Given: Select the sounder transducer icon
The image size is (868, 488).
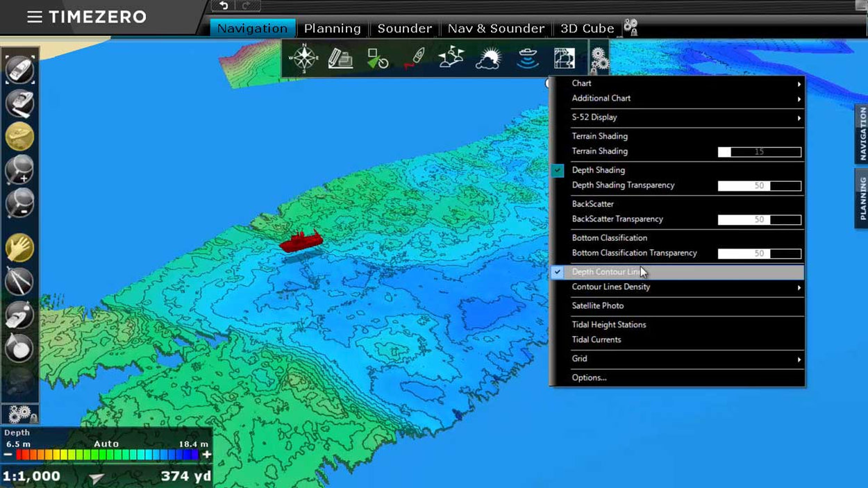Looking at the screenshot, I should [528, 58].
